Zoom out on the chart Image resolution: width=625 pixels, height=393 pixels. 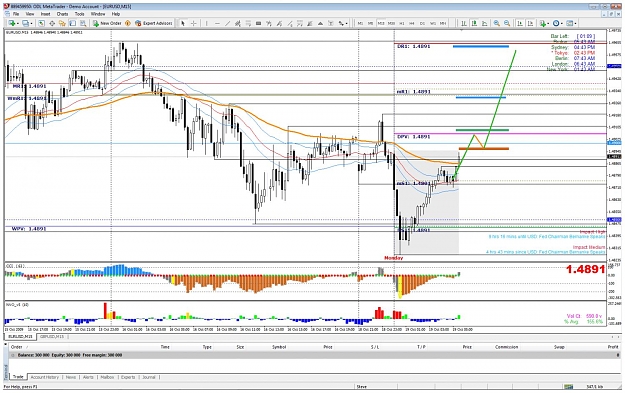tap(507, 24)
